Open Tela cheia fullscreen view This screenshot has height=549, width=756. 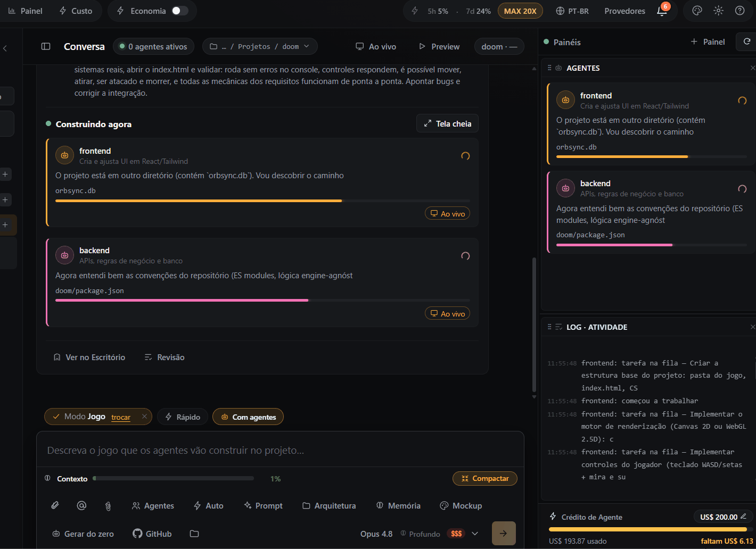(x=447, y=123)
